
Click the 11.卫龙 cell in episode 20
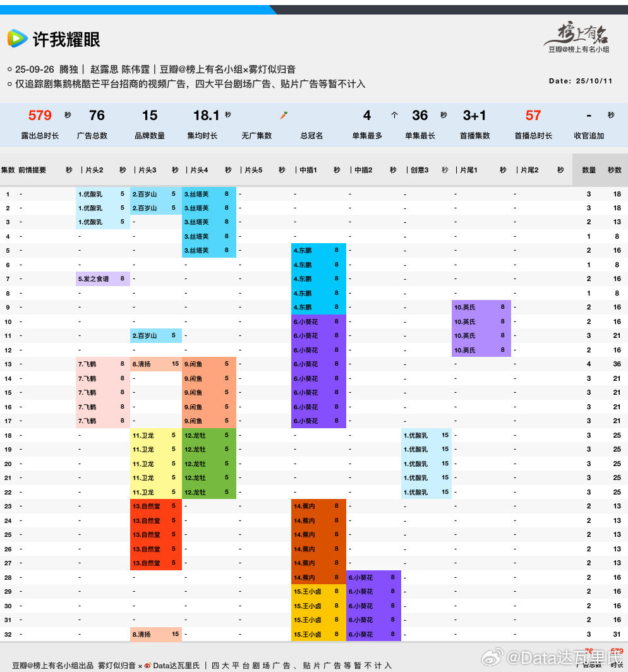[156, 464]
